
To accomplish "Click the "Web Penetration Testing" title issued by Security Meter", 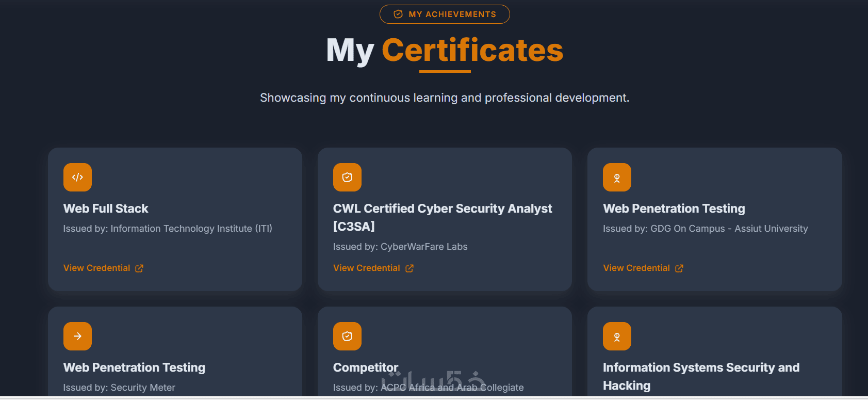I will click(134, 367).
